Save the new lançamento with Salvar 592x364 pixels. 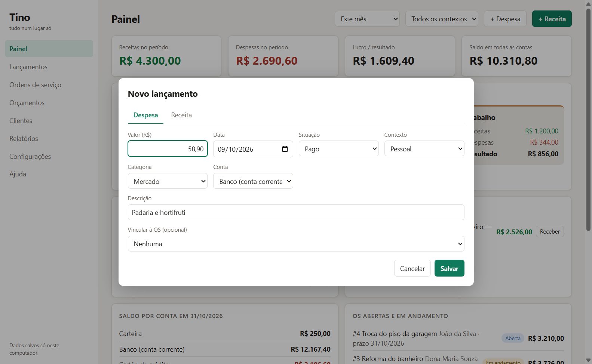pyautogui.click(x=449, y=268)
